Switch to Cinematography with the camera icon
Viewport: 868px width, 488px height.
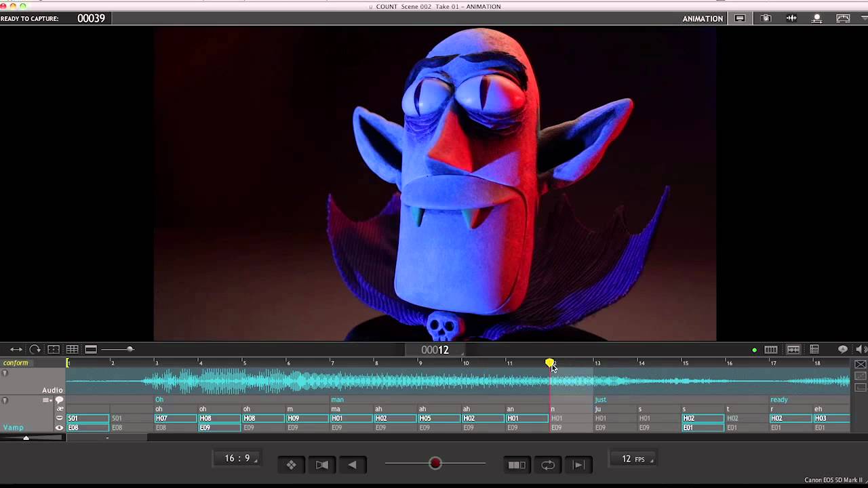tap(766, 18)
